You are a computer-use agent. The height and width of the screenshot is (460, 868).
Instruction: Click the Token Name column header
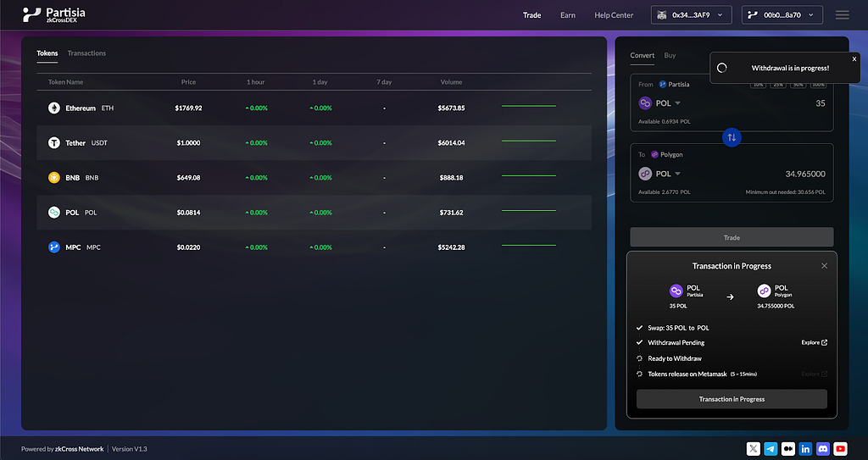point(65,82)
